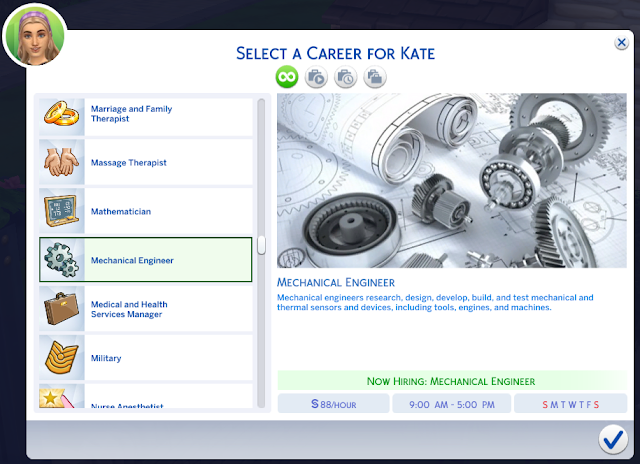Click the briefcase Medical and Health icon
Image resolution: width=640 pixels, height=464 pixels.
click(x=62, y=309)
